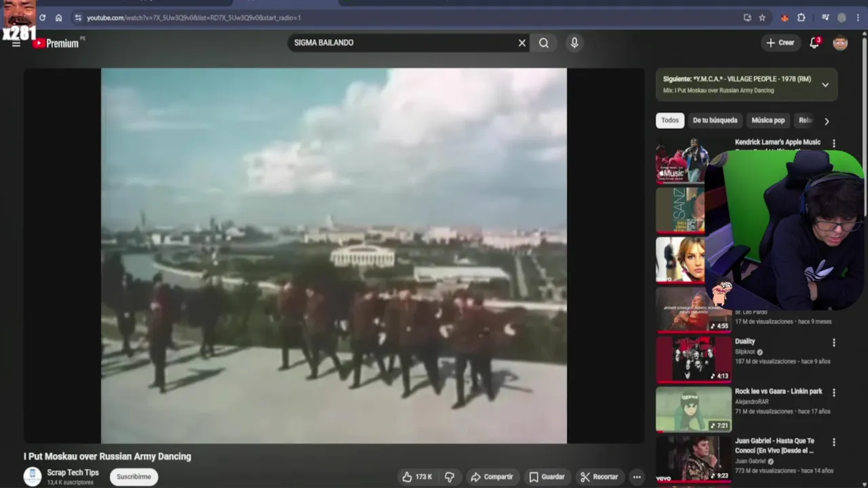Show more chips with the right arrow

[827, 121]
